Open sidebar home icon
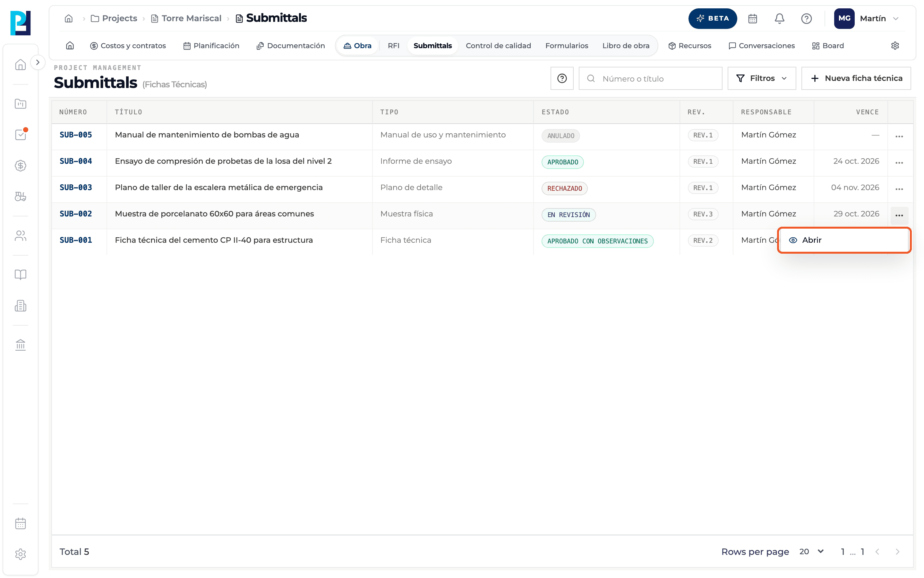Viewport: 924px width, 578px height. 21,65
